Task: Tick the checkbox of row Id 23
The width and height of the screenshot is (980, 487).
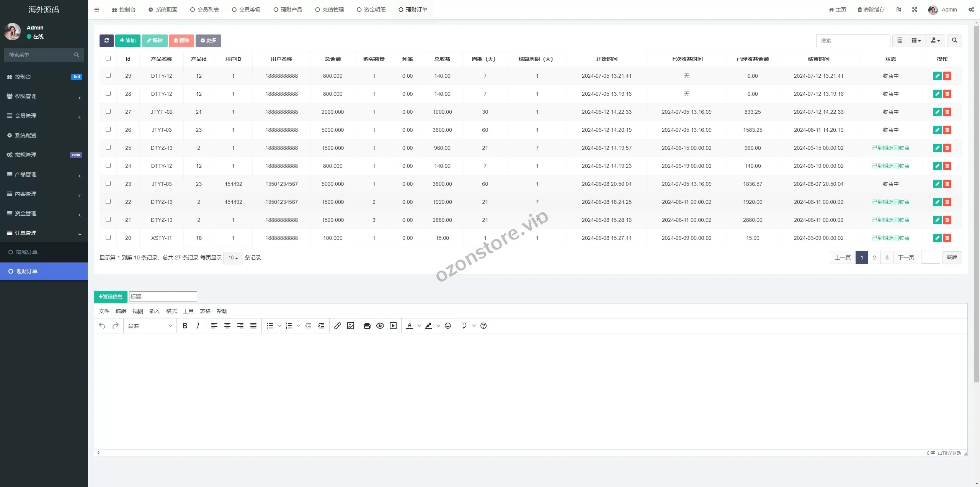Action: click(108, 184)
